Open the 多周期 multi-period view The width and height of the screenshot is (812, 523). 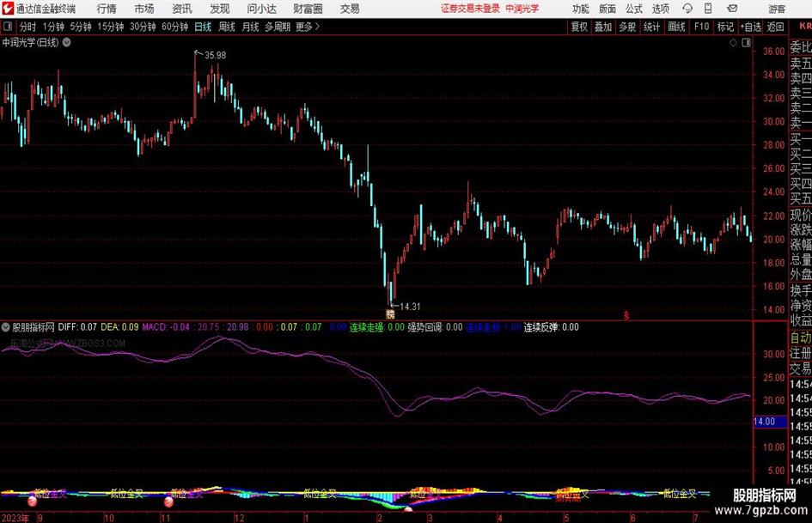coord(278,27)
